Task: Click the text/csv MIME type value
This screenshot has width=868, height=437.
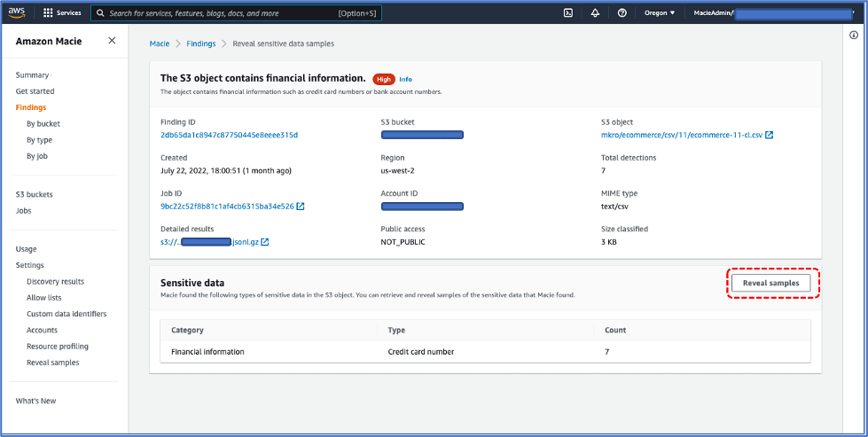Action: pos(614,207)
